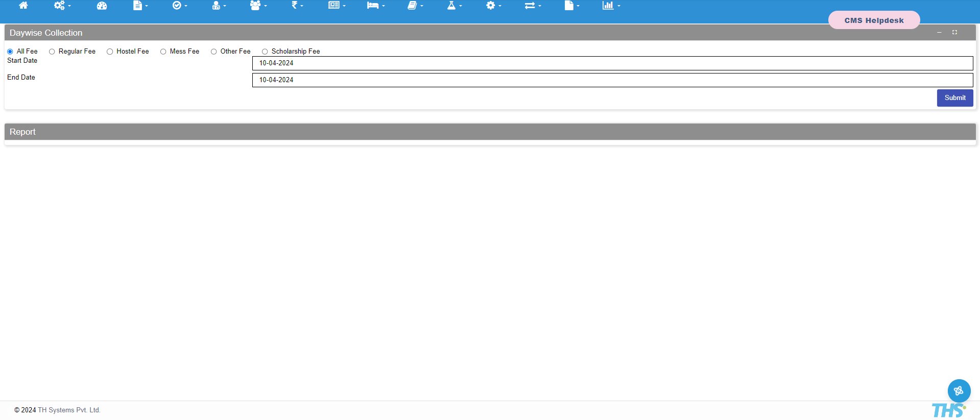Choose the Scholarship Fee radio button
This screenshot has width=980, height=420.
265,52
